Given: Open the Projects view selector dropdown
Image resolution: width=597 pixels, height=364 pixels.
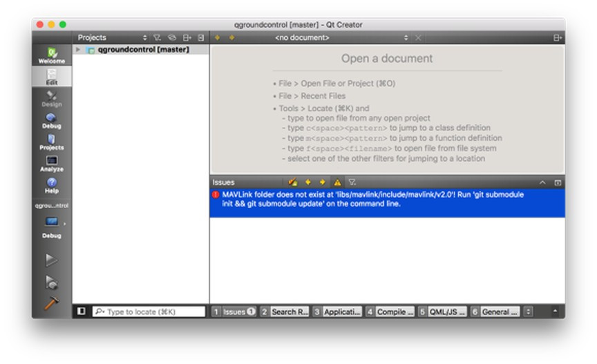Looking at the screenshot, I should [x=112, y=37].
